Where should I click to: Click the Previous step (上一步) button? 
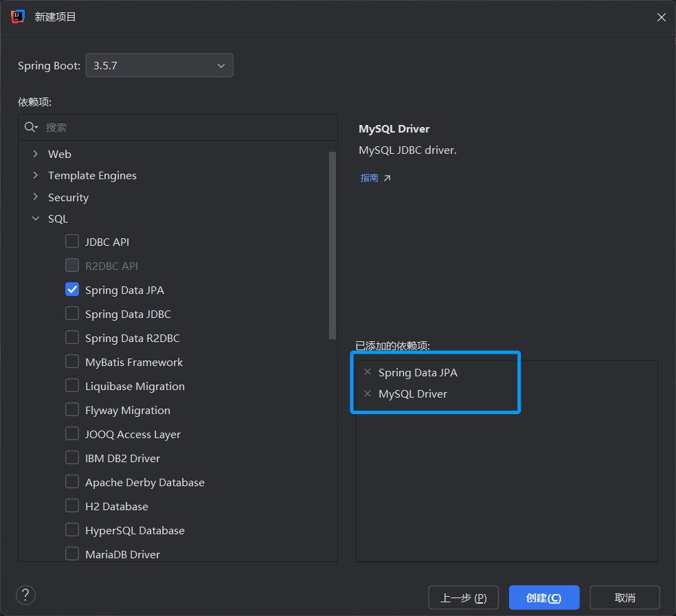pyautogui.click(x=464, y=597)
